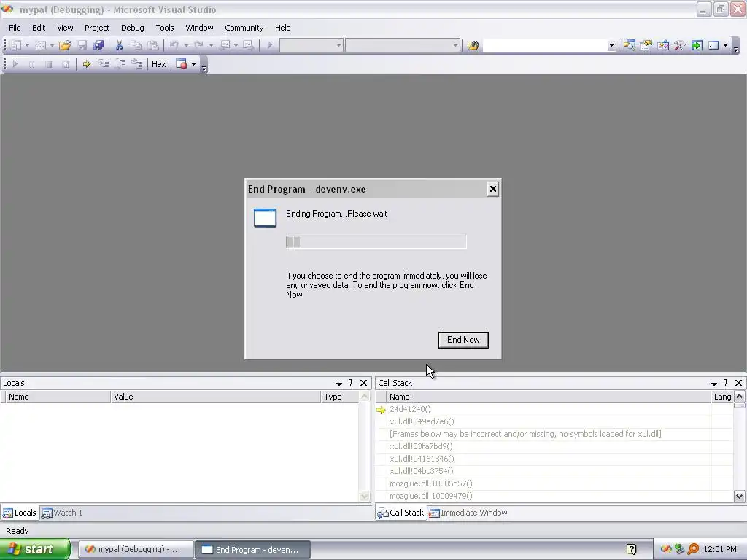This screenshot has height=560, width=747.
Task: Select the Call Stack tab
Action: coord(400,513)
